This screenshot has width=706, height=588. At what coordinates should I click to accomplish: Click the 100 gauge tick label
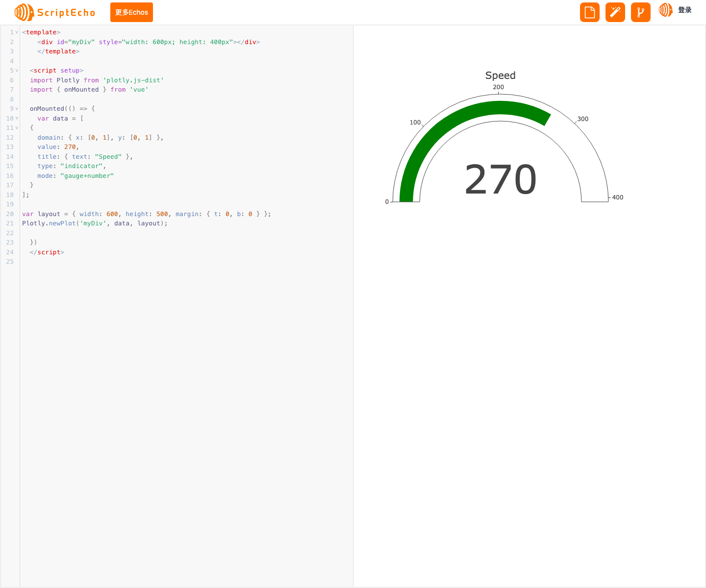click(415, 122)
